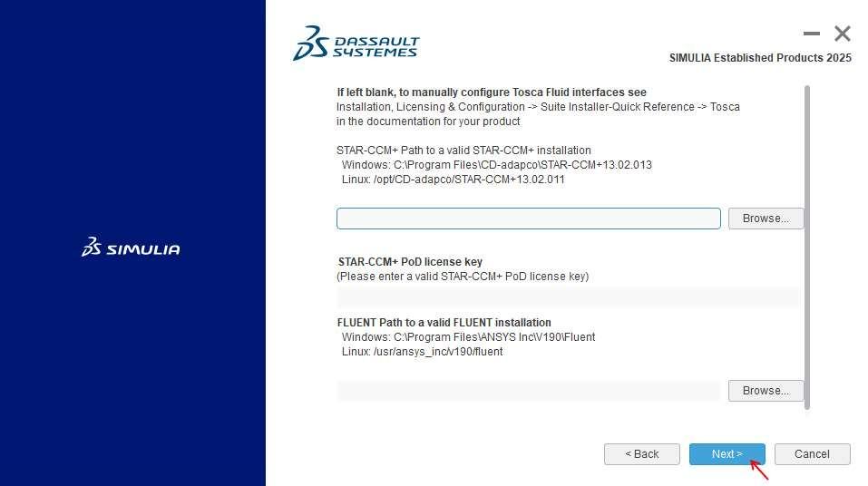Click the SIMULIA logo in the blue panel
This screenshot has height=486, width=868.
[x=131, y=248]
